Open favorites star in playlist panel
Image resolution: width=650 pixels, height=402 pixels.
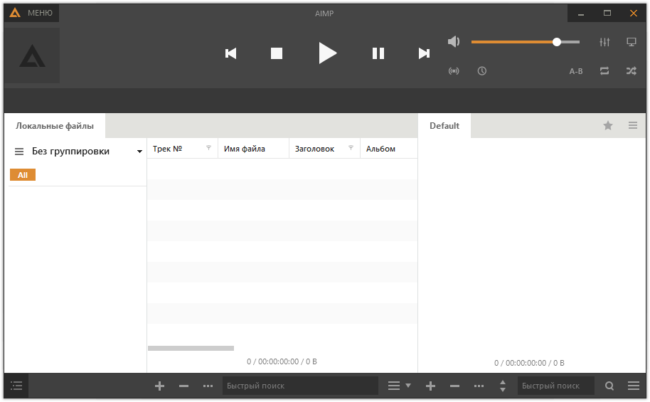608,126
